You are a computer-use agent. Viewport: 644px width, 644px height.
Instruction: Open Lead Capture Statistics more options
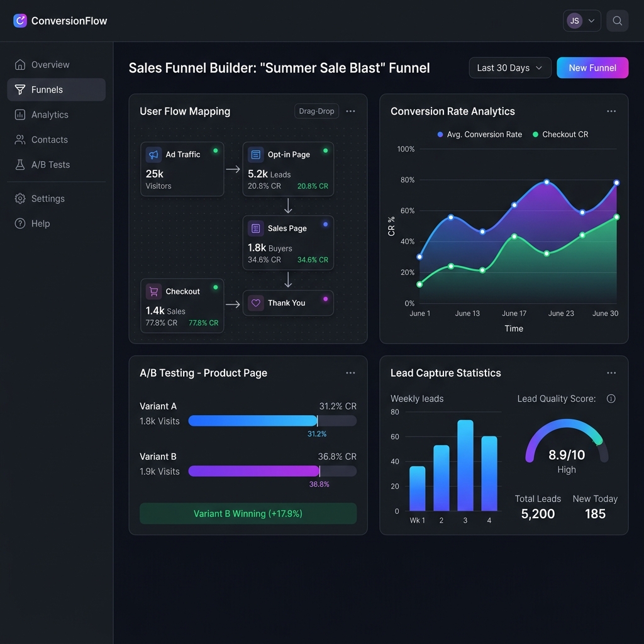pos(611,373)
